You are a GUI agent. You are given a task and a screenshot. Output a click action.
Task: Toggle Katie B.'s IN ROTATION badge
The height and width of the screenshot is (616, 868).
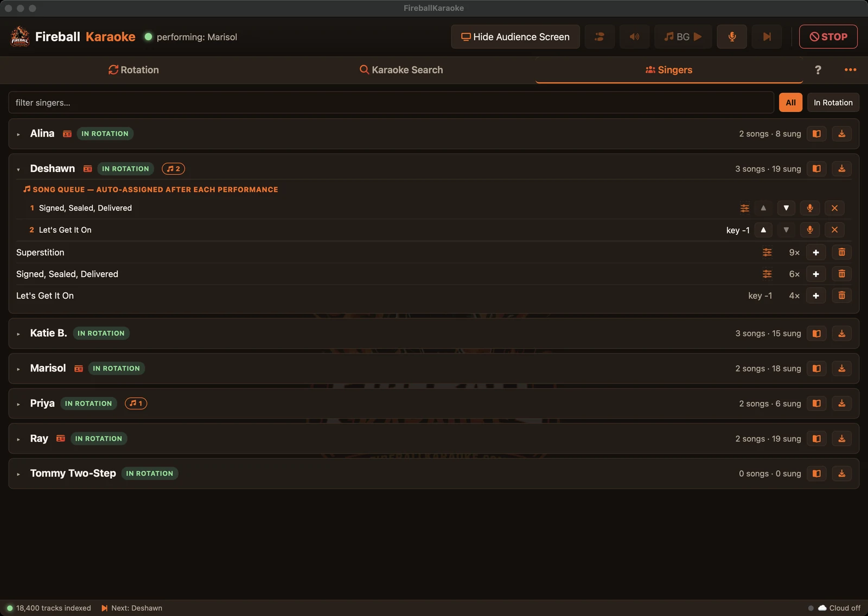[101, 333]
